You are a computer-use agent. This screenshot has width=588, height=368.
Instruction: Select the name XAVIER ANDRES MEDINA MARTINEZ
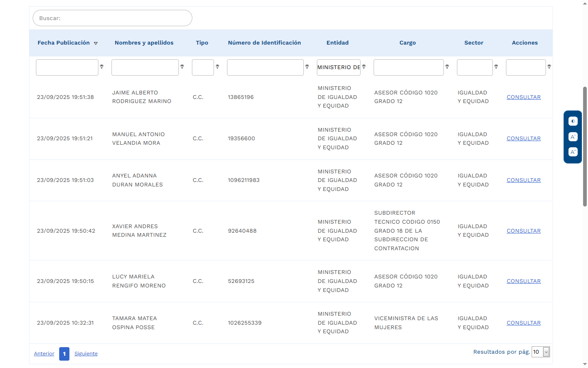[139, 231]
